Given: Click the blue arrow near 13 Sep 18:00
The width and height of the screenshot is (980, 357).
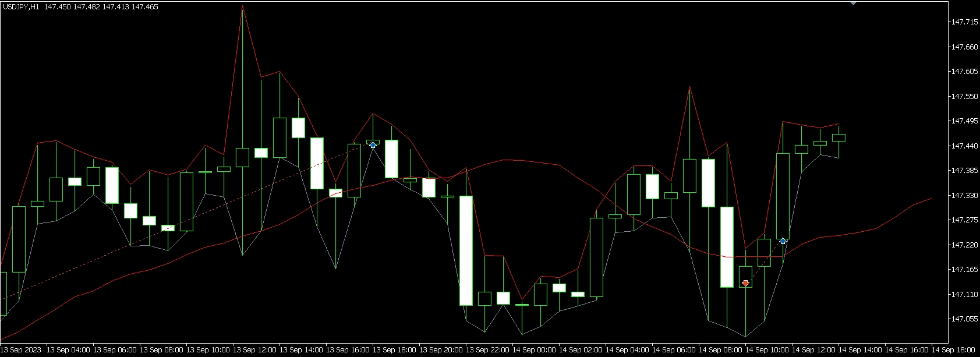Looking at the screenshot, I should (x=373, y=144).
